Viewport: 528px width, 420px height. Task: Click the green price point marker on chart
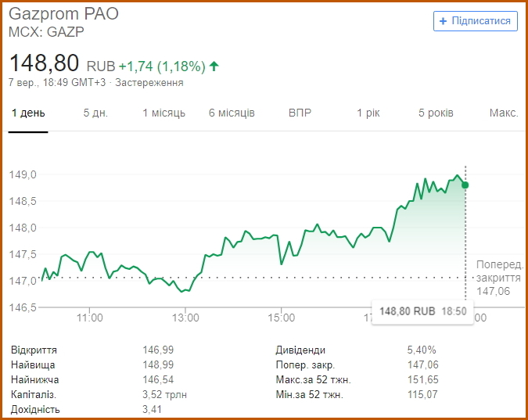pos(465,185)
